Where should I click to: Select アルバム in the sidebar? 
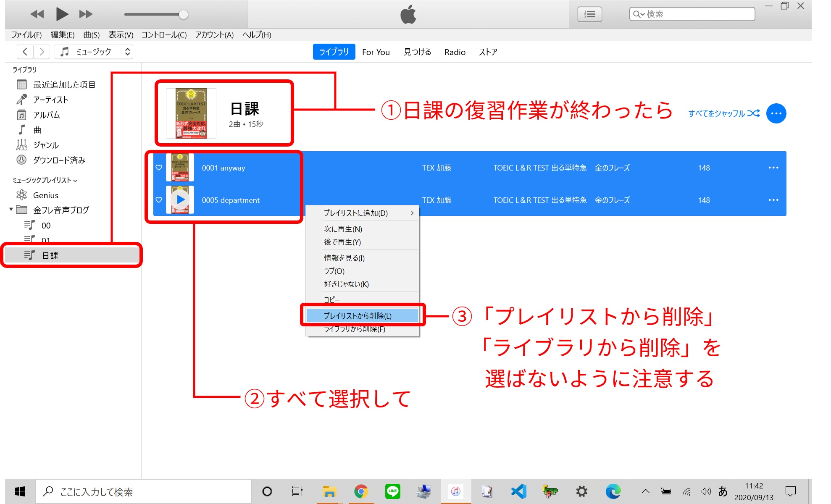(46, 115)
